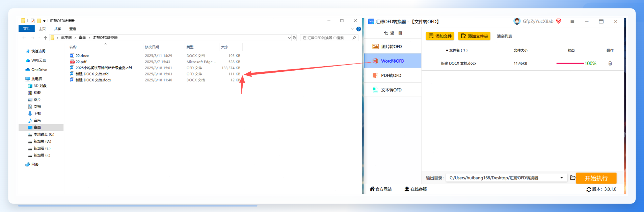Screen dimensions: 644x212
Task: Click the Explorer help question mark icon
Action: tap(358, 29)
